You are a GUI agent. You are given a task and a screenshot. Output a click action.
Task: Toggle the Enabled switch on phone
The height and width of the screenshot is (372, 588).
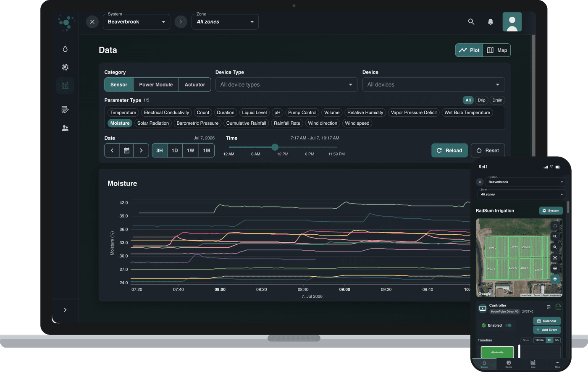pos(509,325)
